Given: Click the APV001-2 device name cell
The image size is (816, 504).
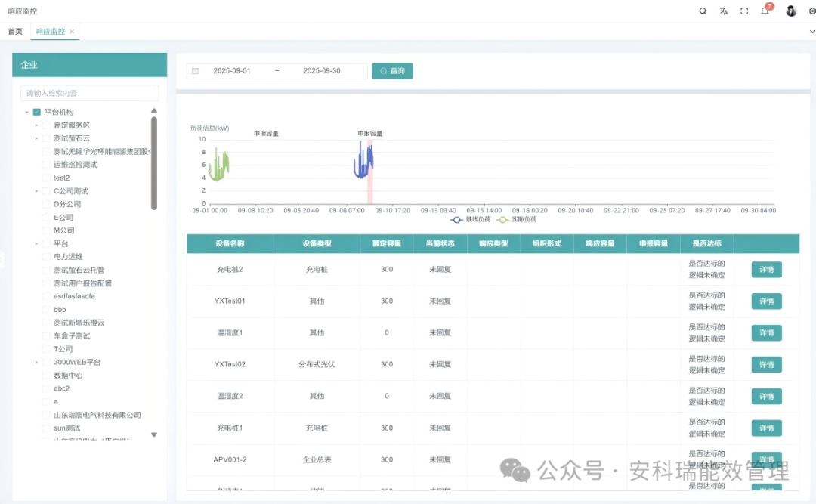Looking at the screenshot, I should point(230,459).
